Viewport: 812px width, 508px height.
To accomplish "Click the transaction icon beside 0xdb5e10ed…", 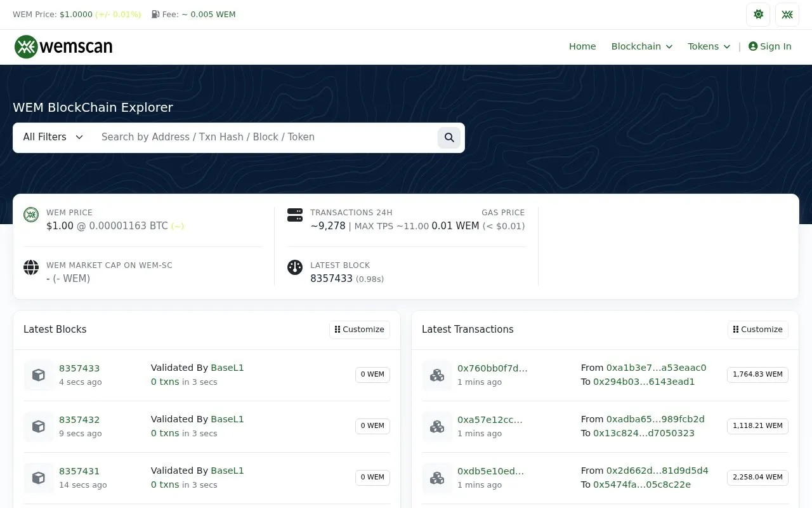I will [437, 478].
